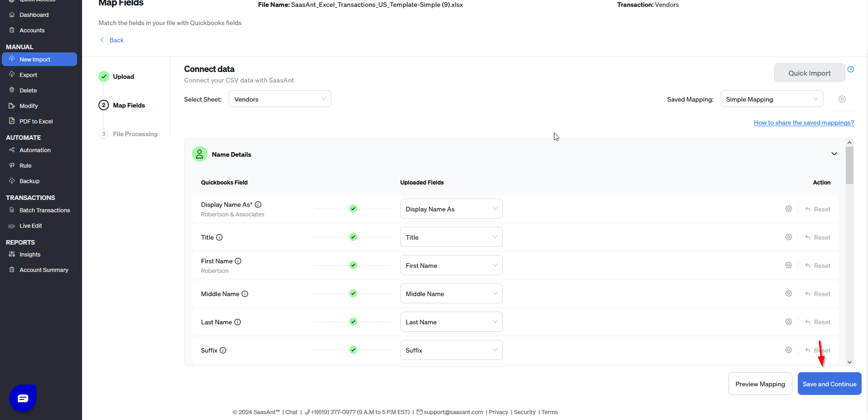Open Export in sidebar

click(x=28, y=75)
